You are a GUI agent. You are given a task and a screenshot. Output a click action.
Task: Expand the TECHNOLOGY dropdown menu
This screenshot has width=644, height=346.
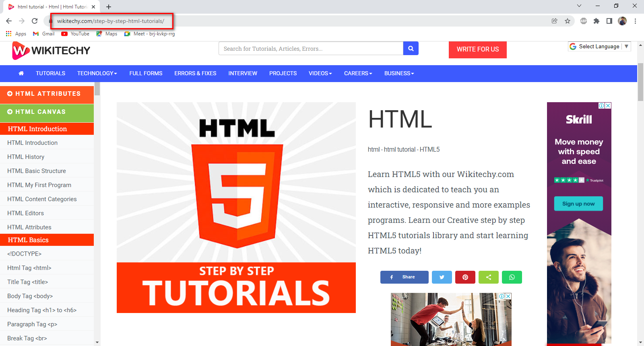pyautogui.click(x=97, y=73)
